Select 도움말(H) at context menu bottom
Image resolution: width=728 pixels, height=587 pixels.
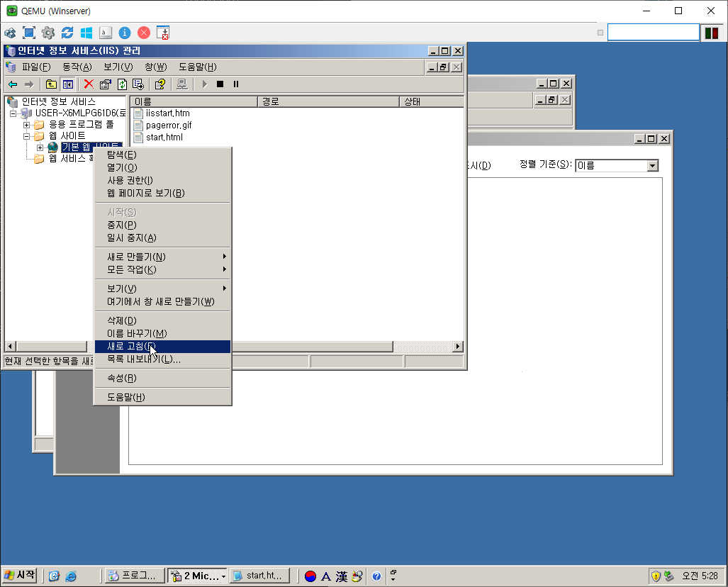coord(162,398)
